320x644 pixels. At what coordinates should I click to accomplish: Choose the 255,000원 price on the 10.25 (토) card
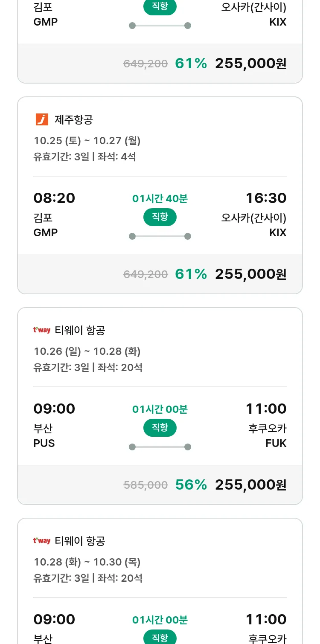point(250,274)
